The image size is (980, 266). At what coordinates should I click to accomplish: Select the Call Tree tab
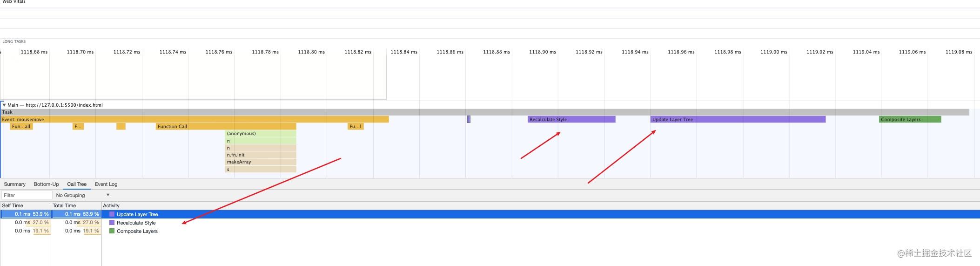[x=77, y=184]
